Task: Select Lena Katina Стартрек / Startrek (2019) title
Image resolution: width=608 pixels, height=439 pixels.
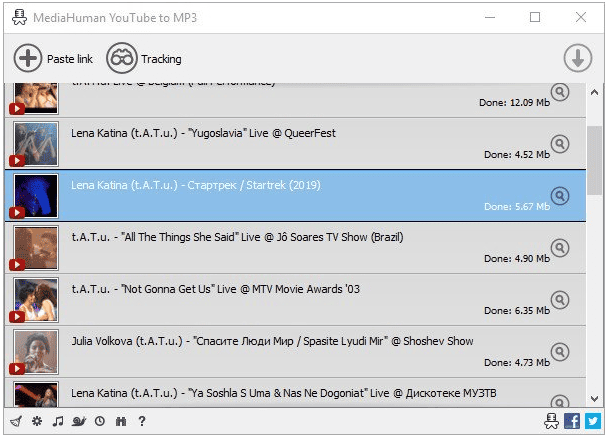Action: pos(196,185)
